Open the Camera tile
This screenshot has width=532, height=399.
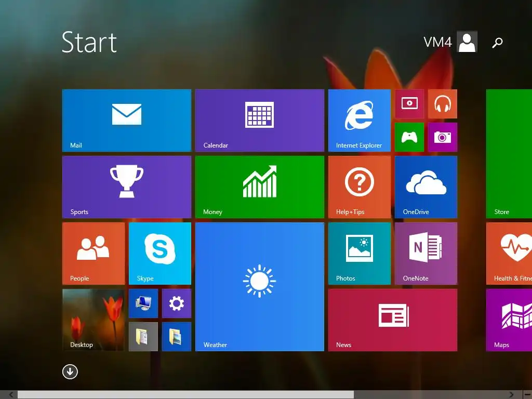(443, 137)
